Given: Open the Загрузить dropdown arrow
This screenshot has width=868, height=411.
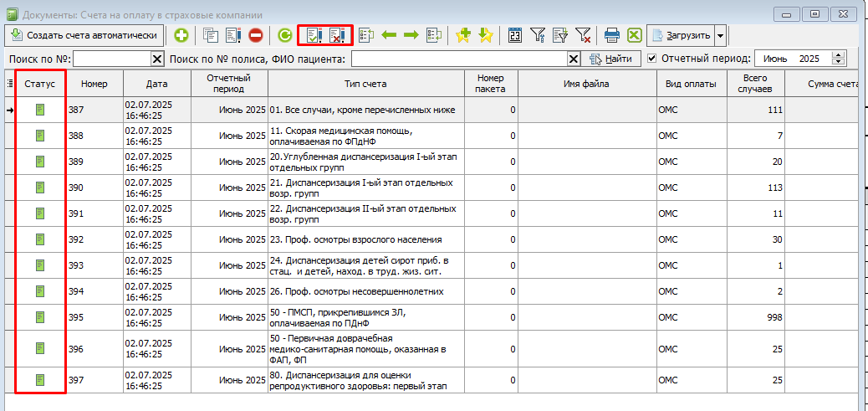Looking at the screenshot, I should pyautogui.click(x=720, y=35).
